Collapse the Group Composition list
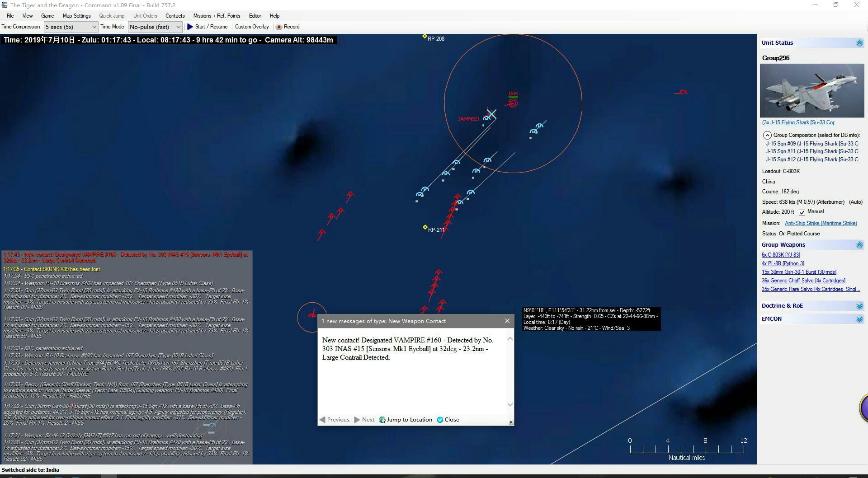Image resolution: width=868 pixels, height=478 pixels. (x=767, y=135)
